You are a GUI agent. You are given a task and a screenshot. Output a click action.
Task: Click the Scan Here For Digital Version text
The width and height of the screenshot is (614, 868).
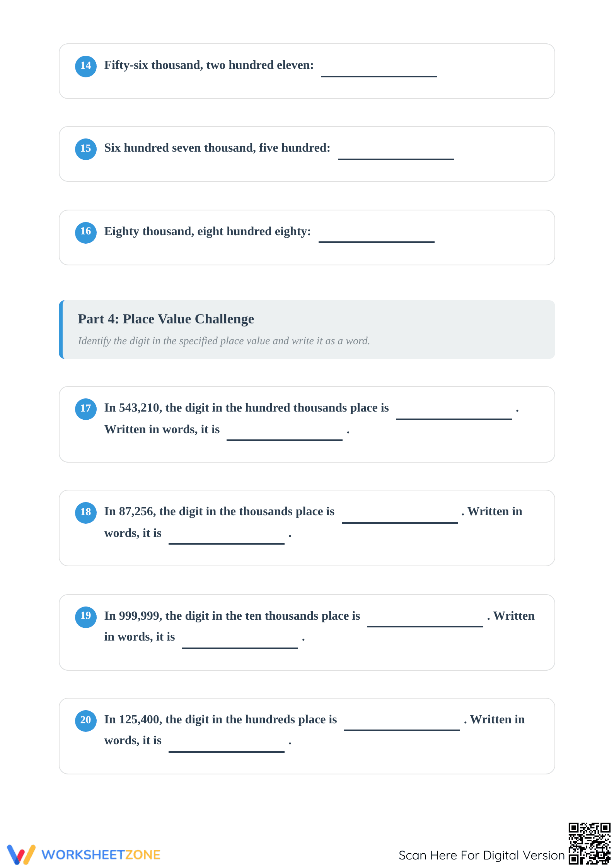(x=482, y=855)
